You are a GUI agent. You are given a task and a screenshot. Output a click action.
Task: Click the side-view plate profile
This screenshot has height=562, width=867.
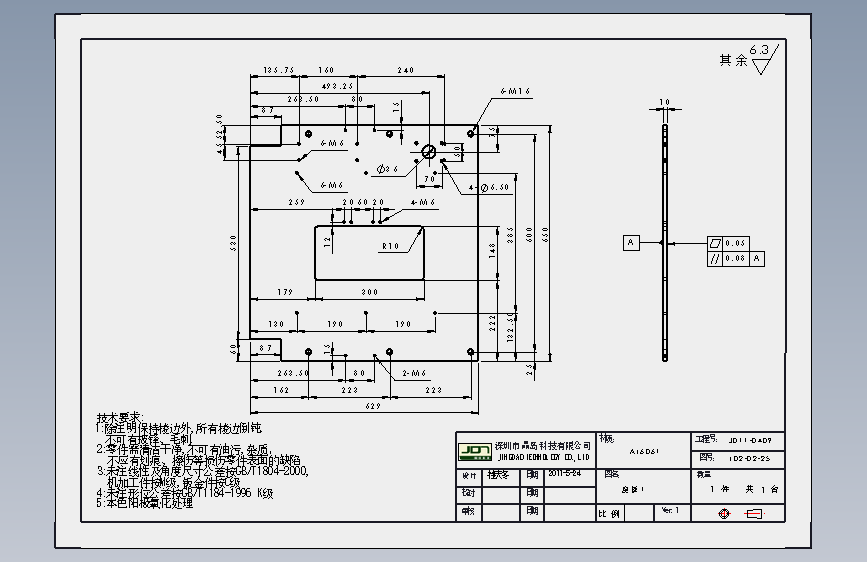(x=665, y=243)
